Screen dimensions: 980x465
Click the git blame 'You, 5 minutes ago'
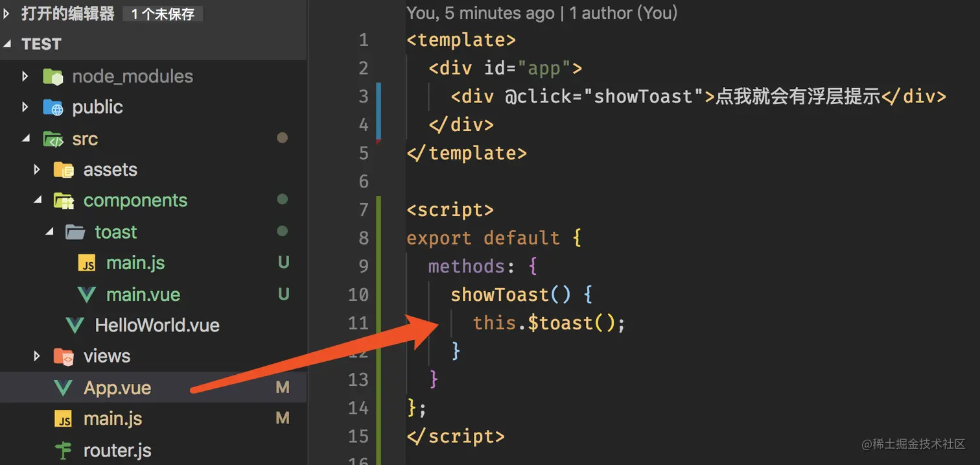(480, 13)
